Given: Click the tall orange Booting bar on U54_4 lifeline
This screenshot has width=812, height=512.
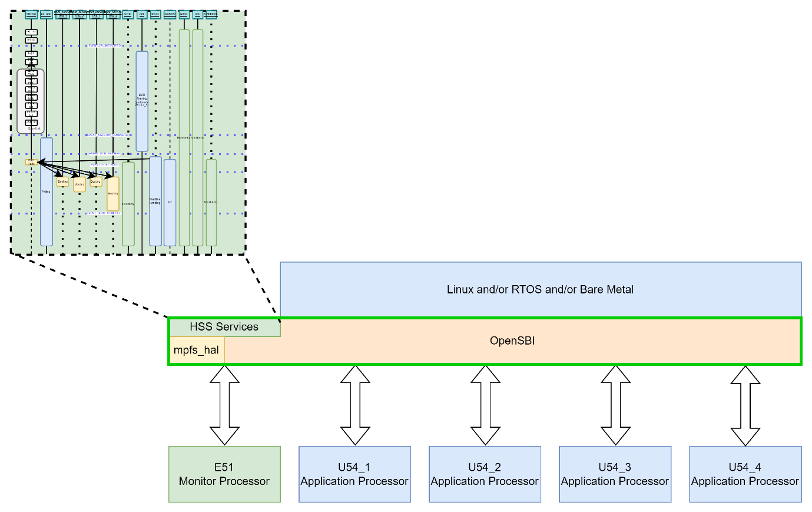Looking at the screenshot, I should click(113, 194).
